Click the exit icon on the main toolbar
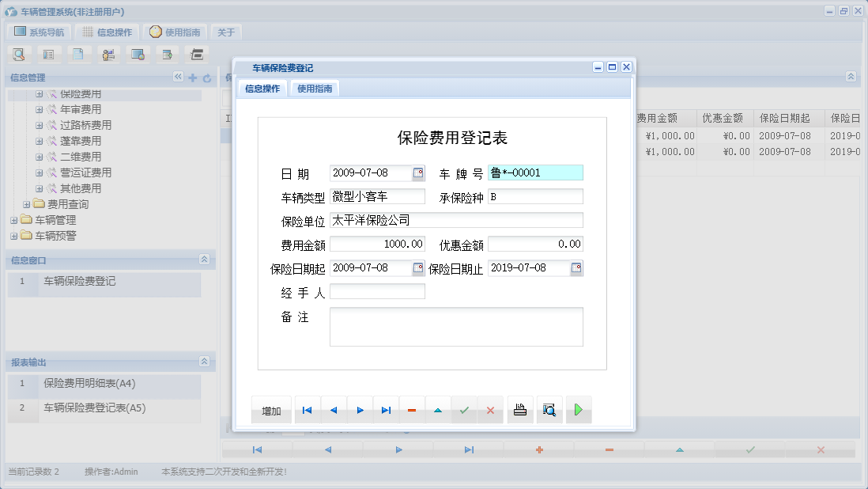 tap(196, 54)
